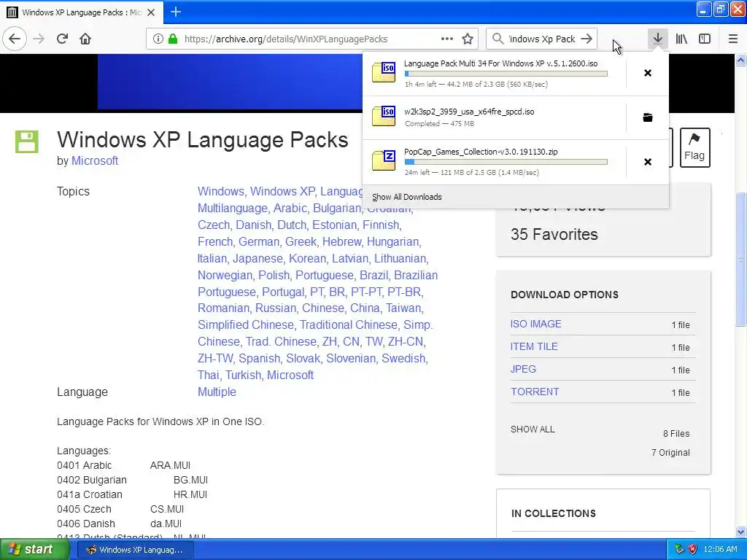747x560 pixels.
Task: Click the search magnifier icon
Action: [x=498, y=39]
